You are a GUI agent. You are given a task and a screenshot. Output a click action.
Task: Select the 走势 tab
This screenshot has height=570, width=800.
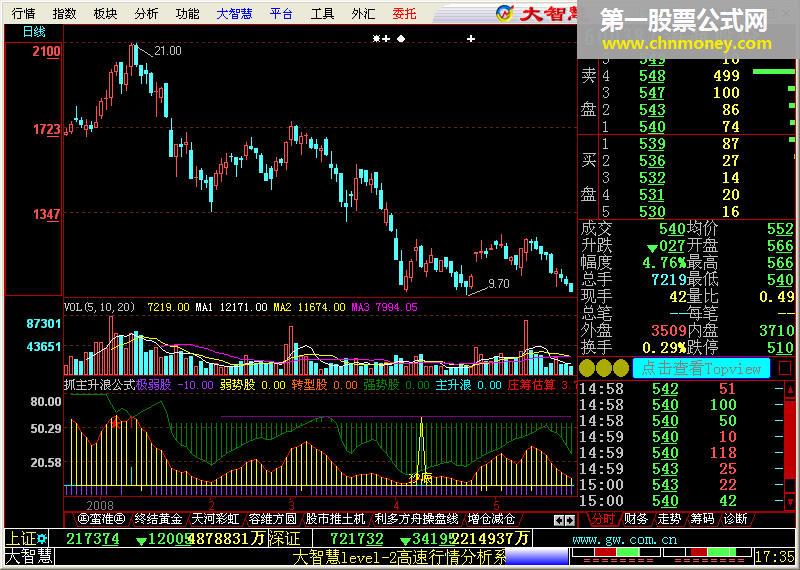(669, 519)
